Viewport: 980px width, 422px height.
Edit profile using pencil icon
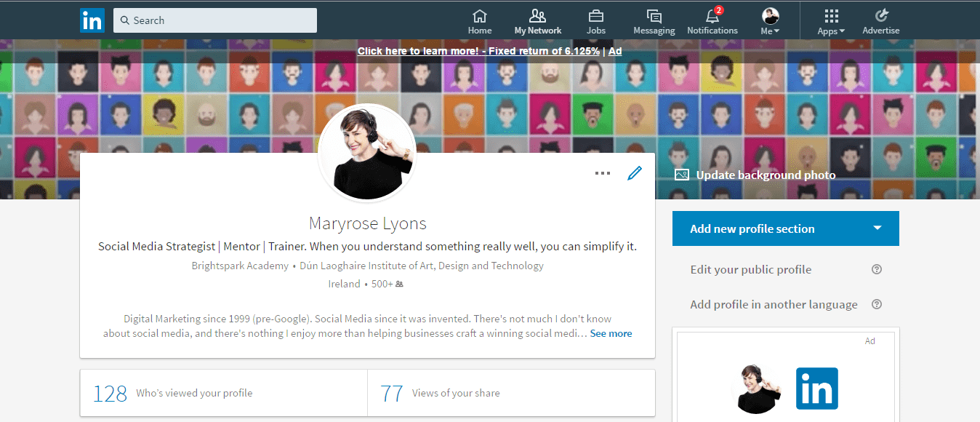pyautogui.click(x=635, y=173)
